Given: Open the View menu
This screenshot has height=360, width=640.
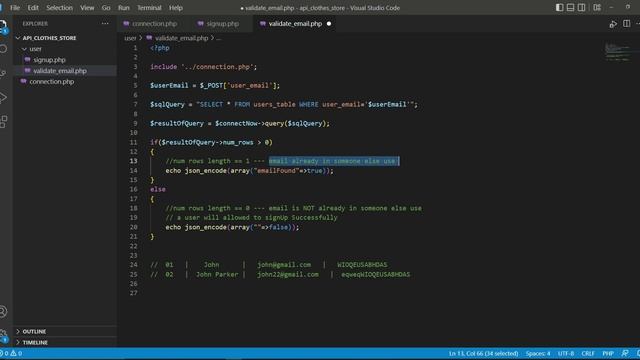Looking at the screenshot, I should tap(87, 8).
